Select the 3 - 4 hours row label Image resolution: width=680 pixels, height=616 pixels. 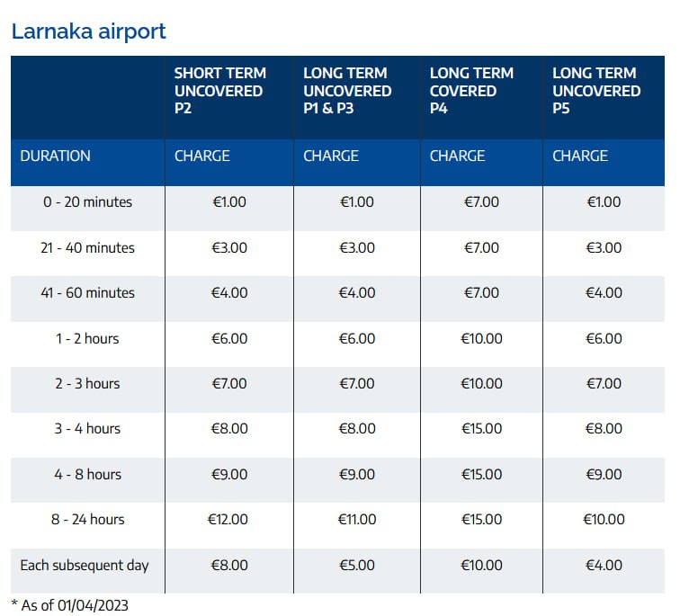(x=87, y=429)
